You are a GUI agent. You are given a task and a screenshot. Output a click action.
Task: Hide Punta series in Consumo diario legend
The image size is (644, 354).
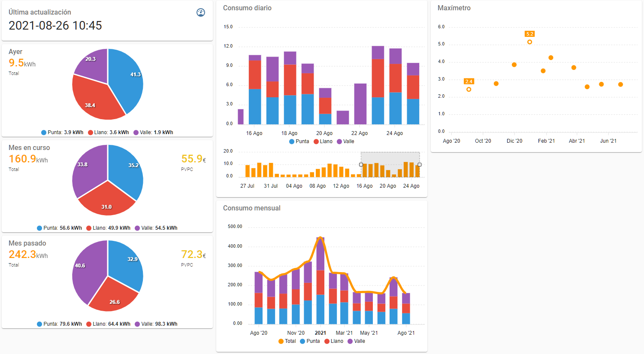(299, 141)
